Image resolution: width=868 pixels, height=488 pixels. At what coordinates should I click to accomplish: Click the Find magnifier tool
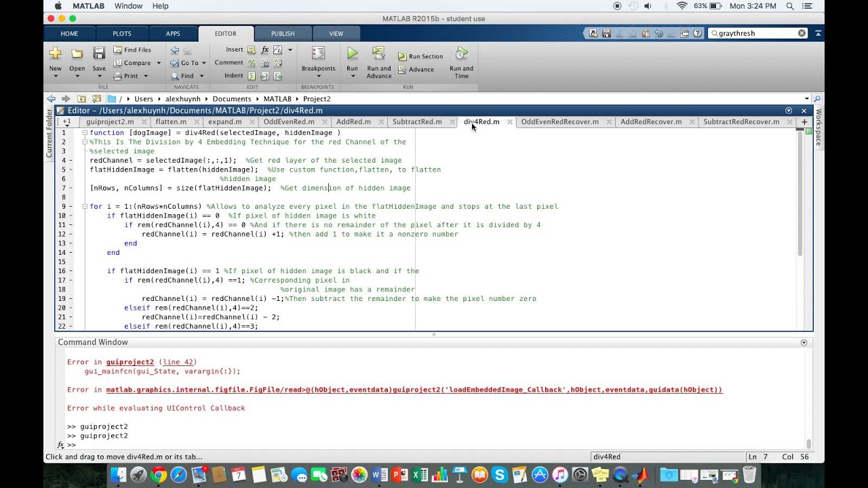(x=182, y=76)
